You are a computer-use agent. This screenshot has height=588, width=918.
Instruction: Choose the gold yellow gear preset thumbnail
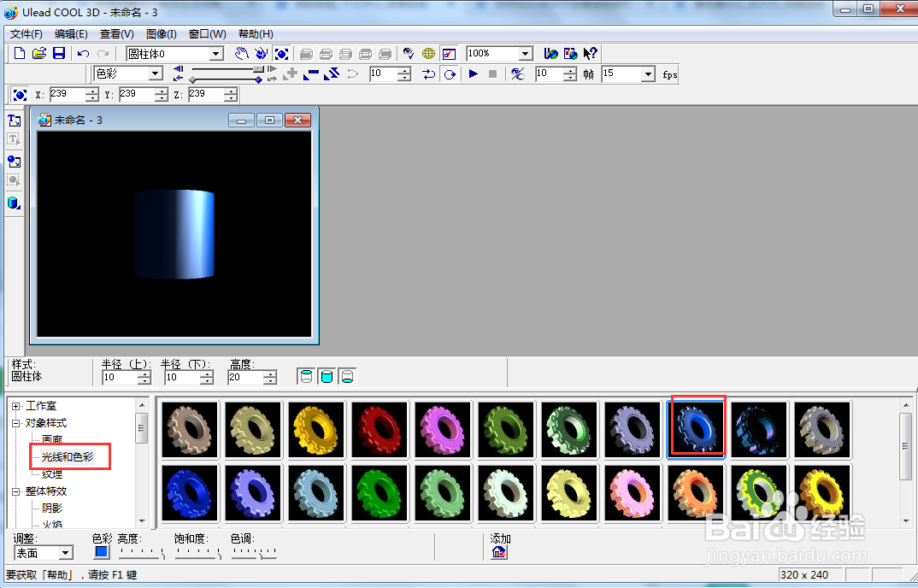click(x=315, y=429)
